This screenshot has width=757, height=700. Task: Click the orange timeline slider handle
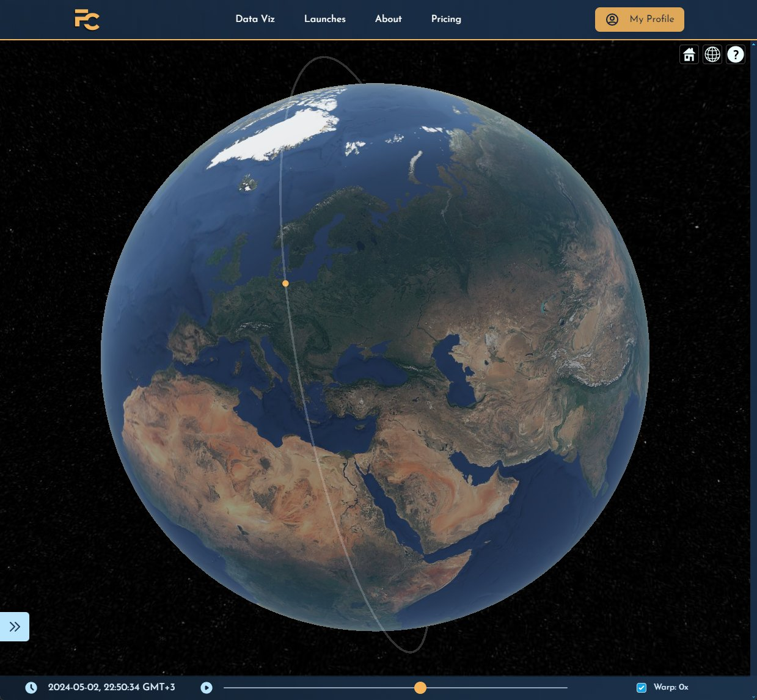click(x=420, y=688)
